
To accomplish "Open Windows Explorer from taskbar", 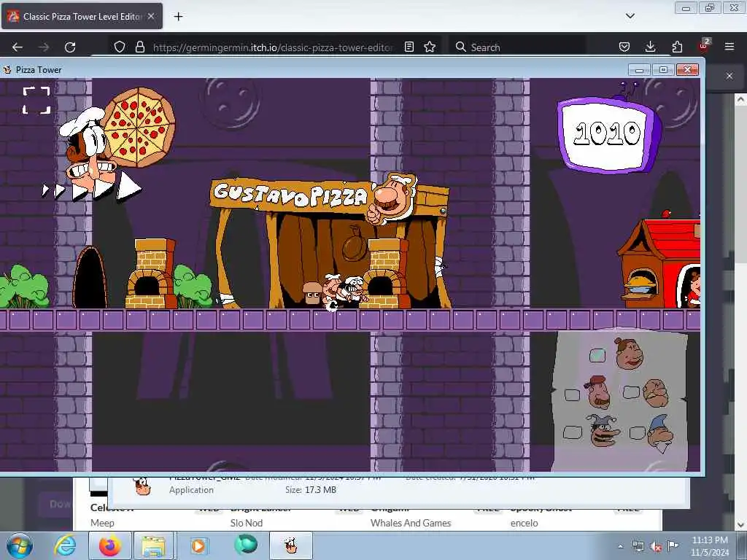I will click(153, 545).
